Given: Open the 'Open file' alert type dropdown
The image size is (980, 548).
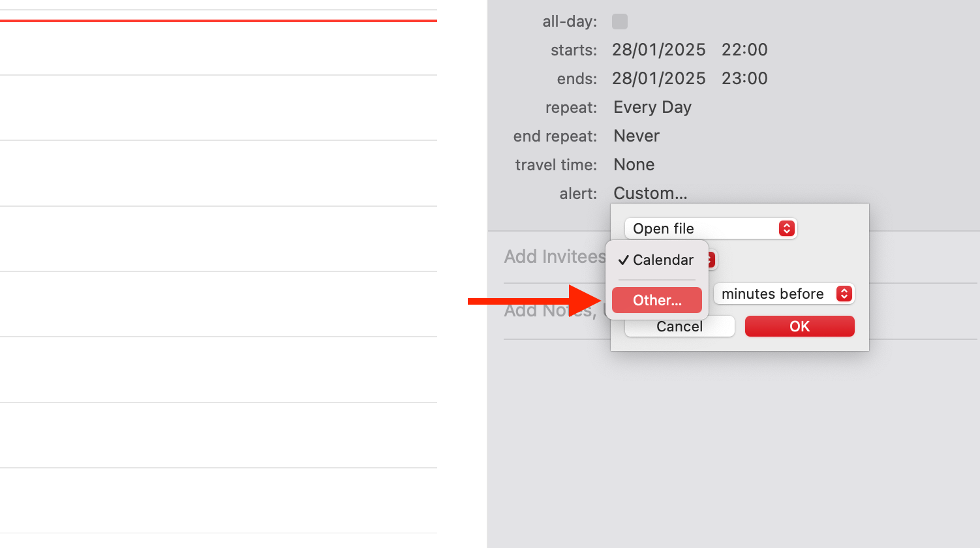Looking at the screenshot, I should coord(711,228).
